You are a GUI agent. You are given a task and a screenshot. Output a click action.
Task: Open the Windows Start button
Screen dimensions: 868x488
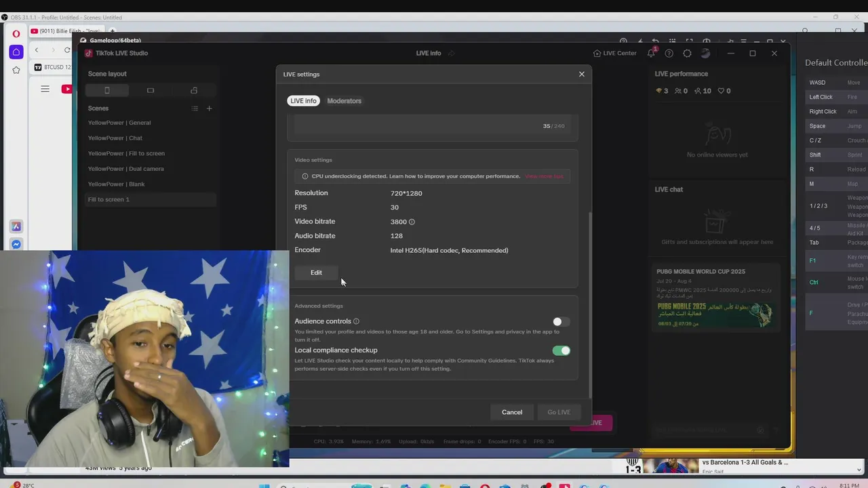pos(264,485)
